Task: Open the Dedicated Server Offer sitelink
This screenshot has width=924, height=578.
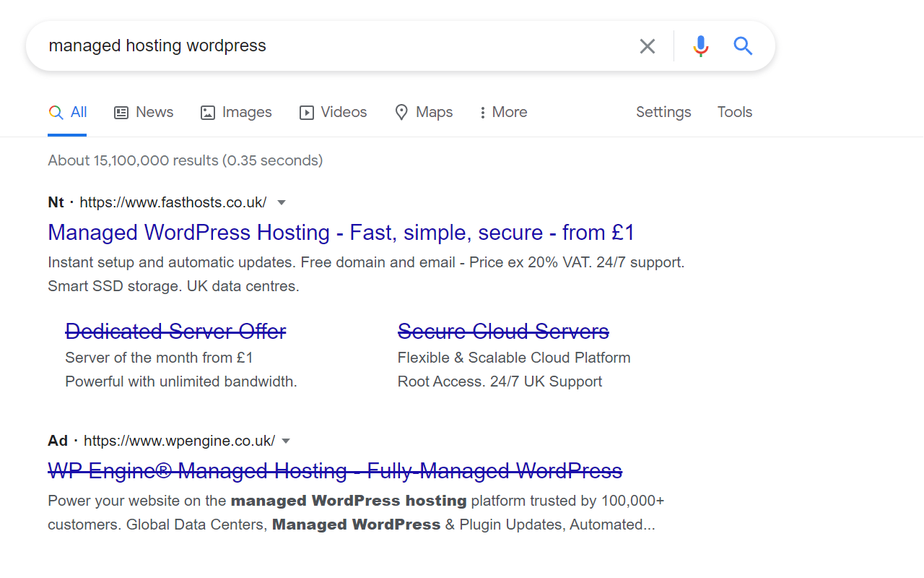Action: [x=175, y=331]
